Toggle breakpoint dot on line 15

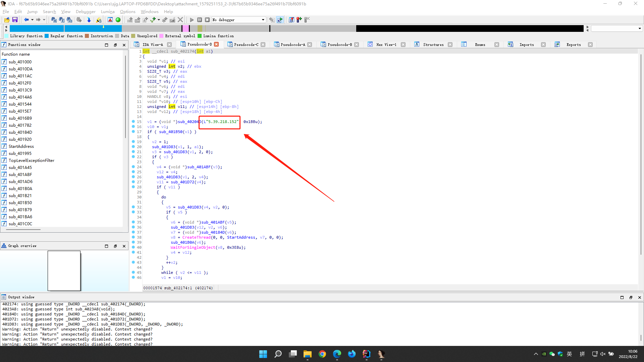(x=133, y=122)
